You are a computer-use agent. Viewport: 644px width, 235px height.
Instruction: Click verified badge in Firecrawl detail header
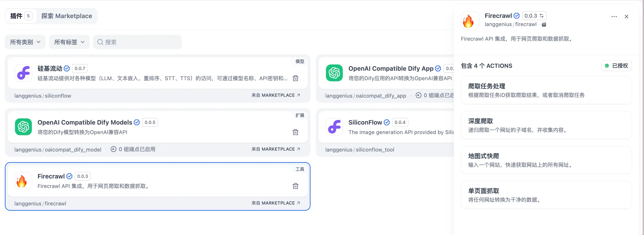pos(517,16)
